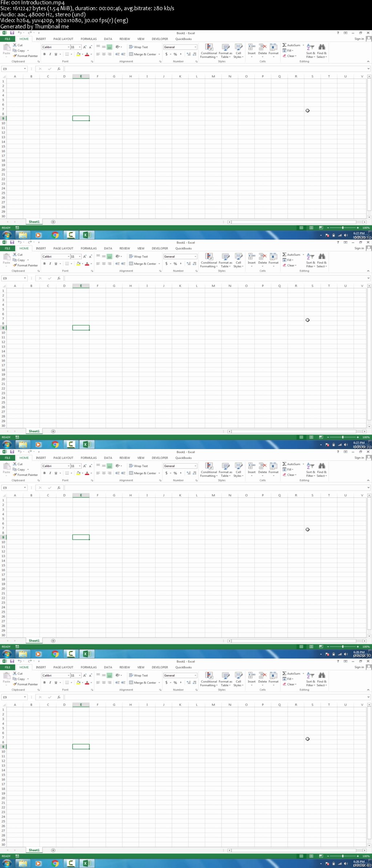
Task: Toggle Bottom Align in the 00:00:20 frame
Action: point(109,256)
